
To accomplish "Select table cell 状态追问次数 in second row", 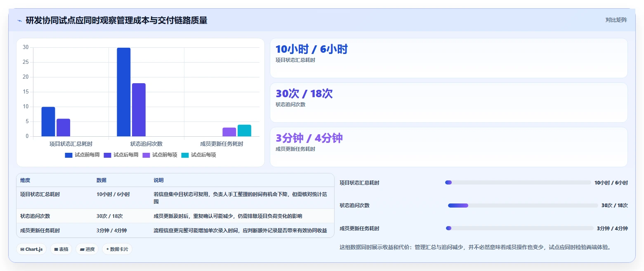I will (35, 216).
